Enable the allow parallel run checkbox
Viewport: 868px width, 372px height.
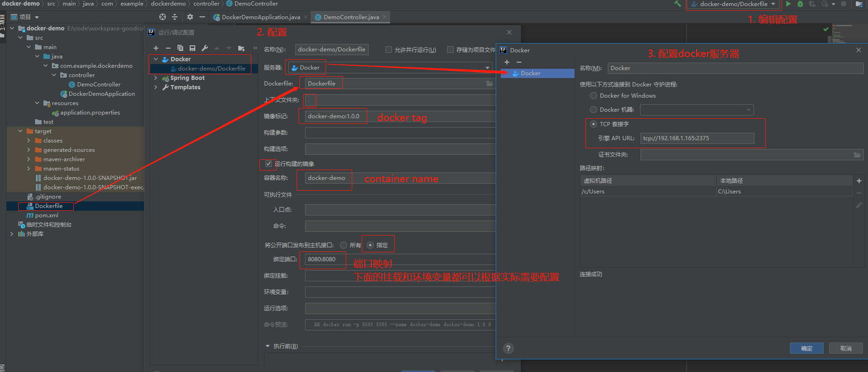pos(389,50)
